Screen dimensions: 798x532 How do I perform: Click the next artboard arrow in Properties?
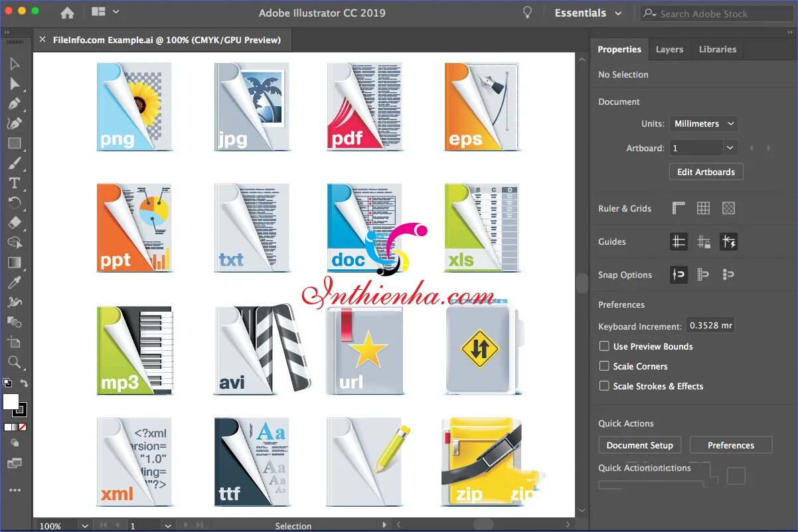769,148
